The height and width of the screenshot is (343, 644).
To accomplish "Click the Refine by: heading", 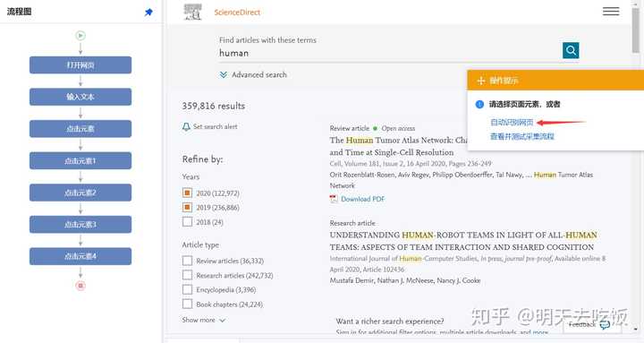I will pos(202,159).
